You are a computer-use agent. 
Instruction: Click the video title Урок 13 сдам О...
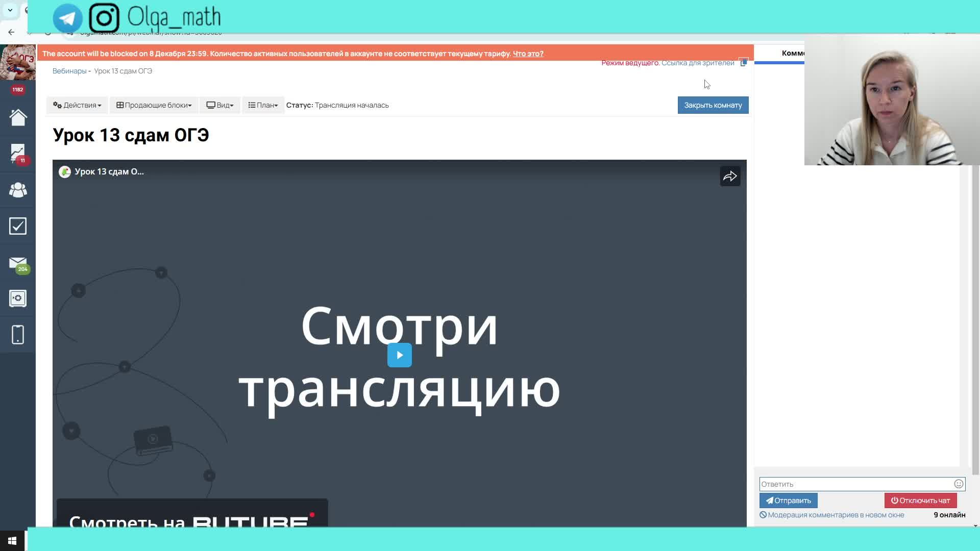pos(109,172)
